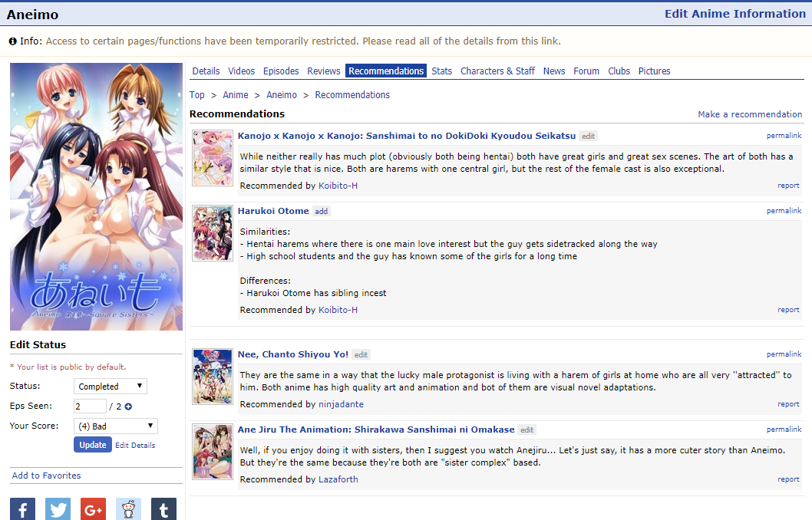
Task: Open the Kanojo x Kanojo x Kanojo thumbnail
Action: 213,158
